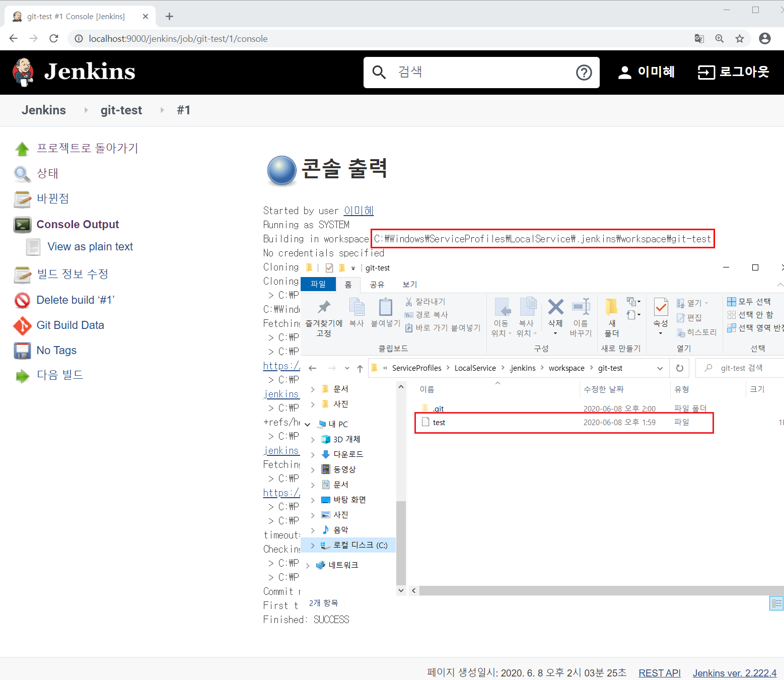Click 경로 복사 in the ribbon

point(426,315)
